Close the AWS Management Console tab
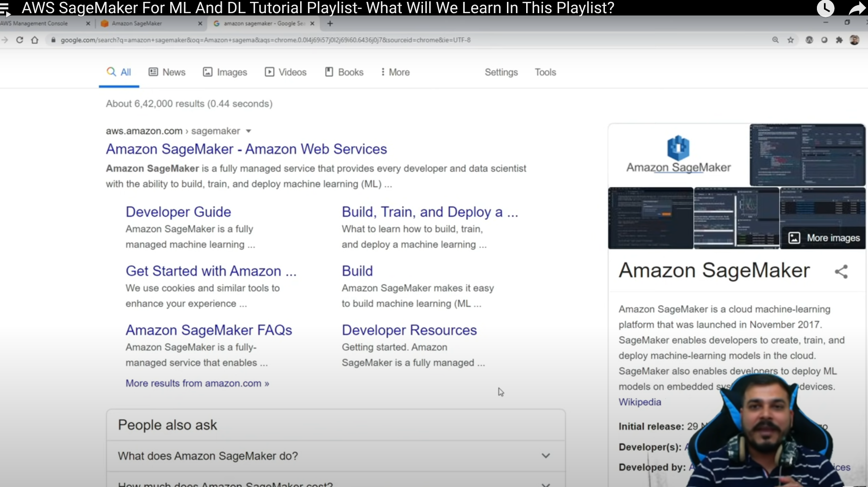The width and height of the screenshot is (868, 487). click(88, 23)
